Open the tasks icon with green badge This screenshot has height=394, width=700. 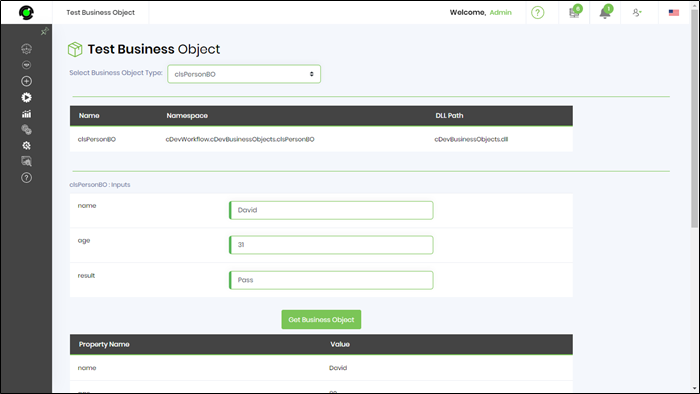(x=575, y=12)
